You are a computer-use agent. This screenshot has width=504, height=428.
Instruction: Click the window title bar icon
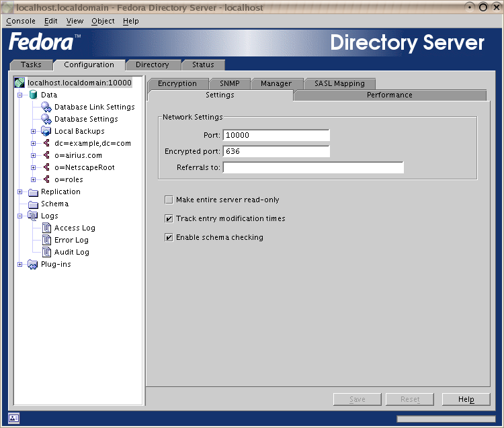click(7, 7)
